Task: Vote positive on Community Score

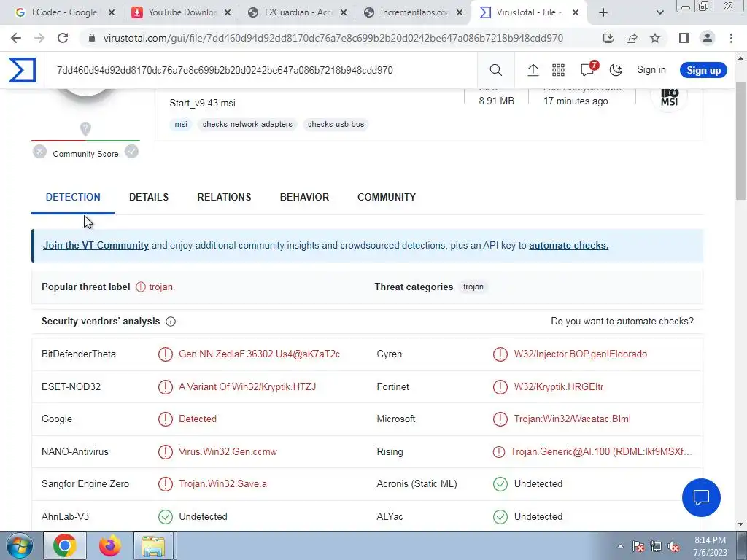Action: (x=131, y=152)
